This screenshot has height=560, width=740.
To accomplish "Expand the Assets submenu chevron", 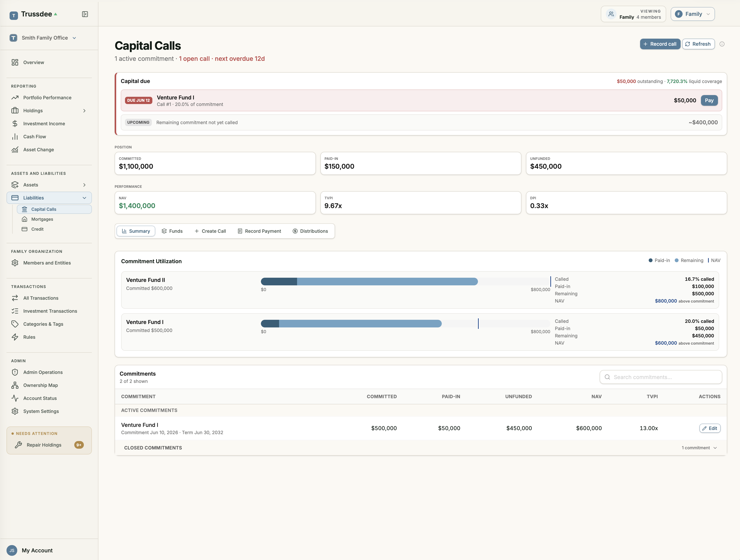I will pos(84,185).
